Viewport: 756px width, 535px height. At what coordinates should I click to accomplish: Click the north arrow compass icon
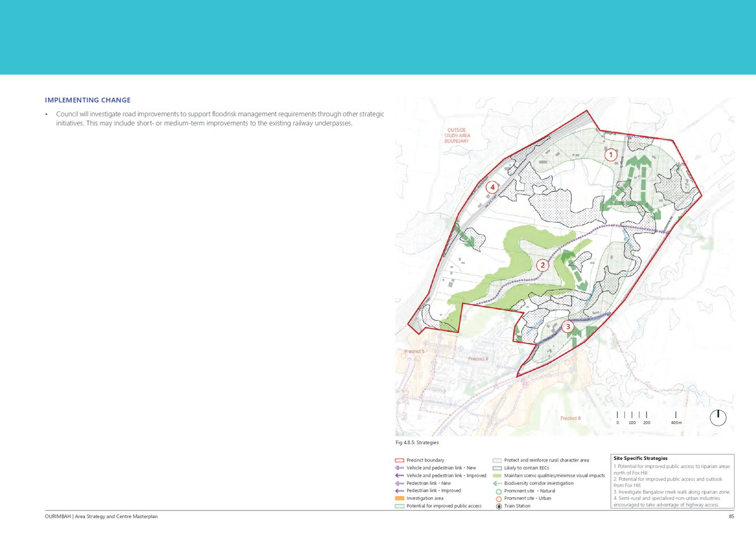pyautogui.click(x=718, y=417)
